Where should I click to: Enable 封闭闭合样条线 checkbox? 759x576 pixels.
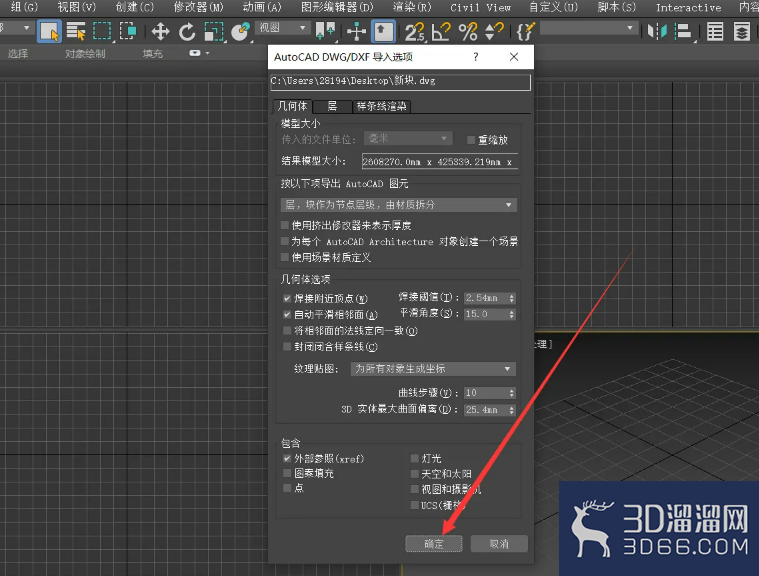287,347
